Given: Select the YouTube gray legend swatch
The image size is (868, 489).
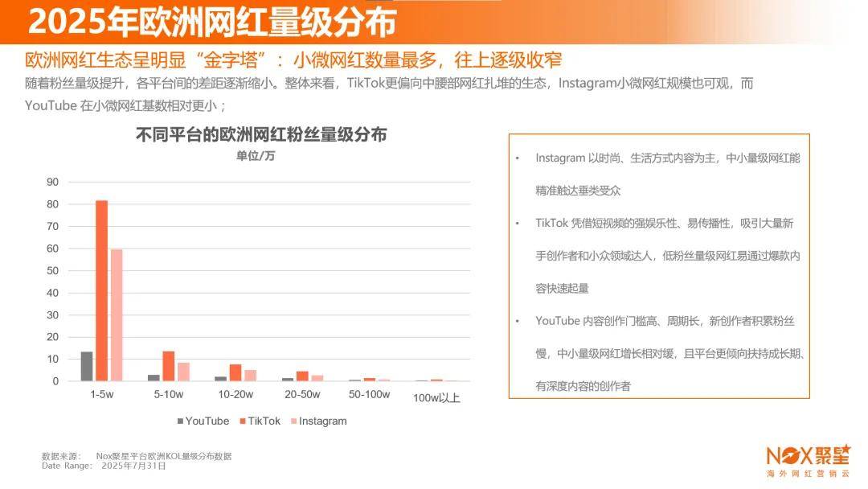Looking at the screenshot, I should (x=180, y=421).
